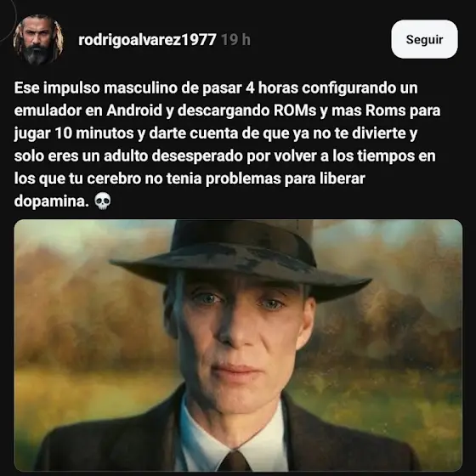The width and height of the screenshot is (476, 476).
Task: Click the word 'emulador' in the post
Action: pyautogui.click(x=48, y=110)
